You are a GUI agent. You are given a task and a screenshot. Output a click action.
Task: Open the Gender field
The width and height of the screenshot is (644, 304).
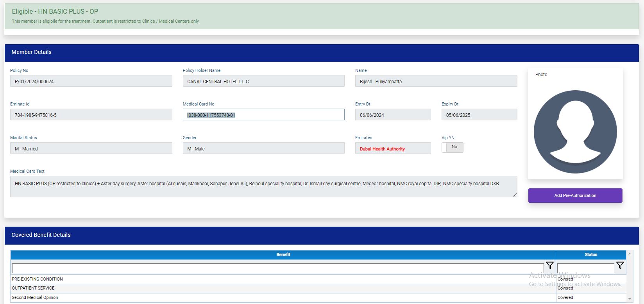[x=263, y=148]
